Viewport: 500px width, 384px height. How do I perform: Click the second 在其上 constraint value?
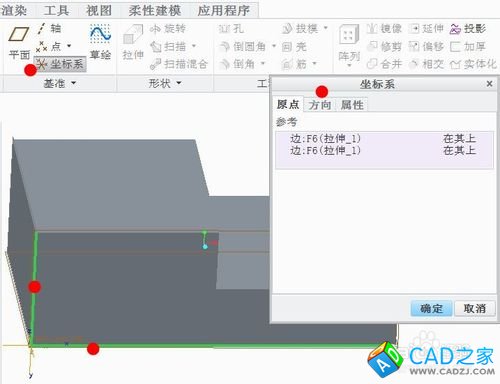click(459, 151)
